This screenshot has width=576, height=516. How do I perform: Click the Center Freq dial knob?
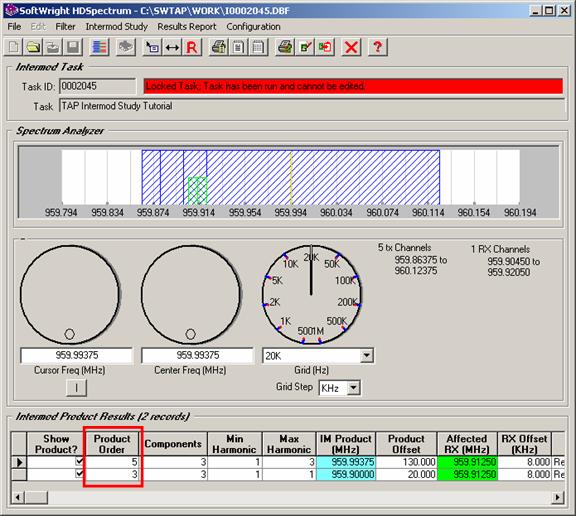(191, 295)
